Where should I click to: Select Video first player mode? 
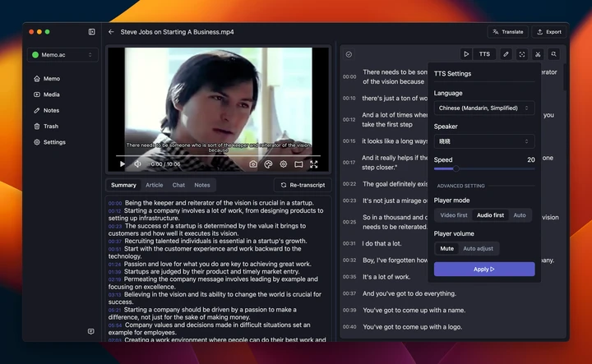[454, 215]
